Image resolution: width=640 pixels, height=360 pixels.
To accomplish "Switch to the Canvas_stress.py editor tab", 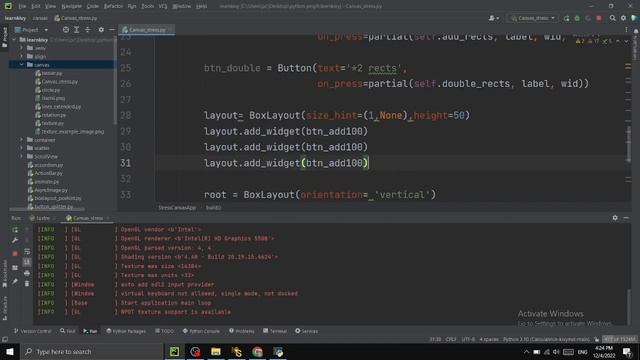I will (147, 30).
